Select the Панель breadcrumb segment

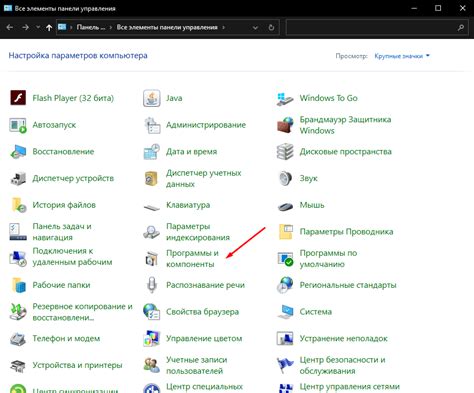pyautogui.click(x=91, y=27)
